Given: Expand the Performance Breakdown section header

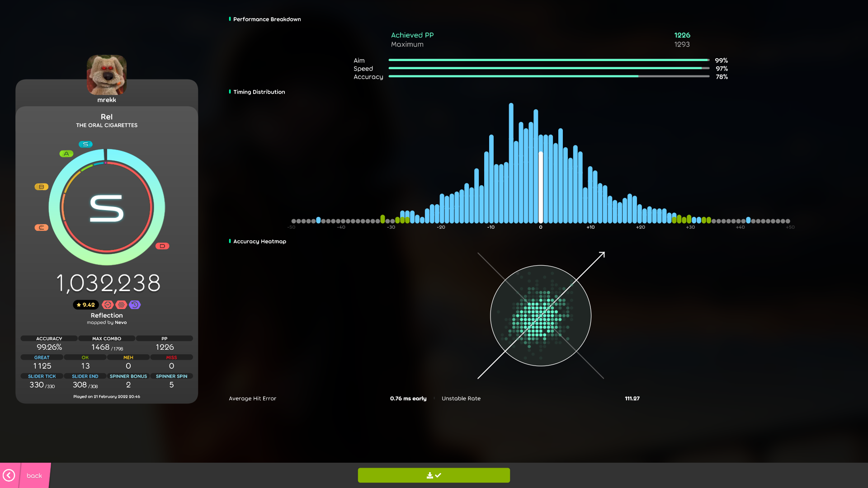Looking at the screenshot, I should click(x=267, y=19).
